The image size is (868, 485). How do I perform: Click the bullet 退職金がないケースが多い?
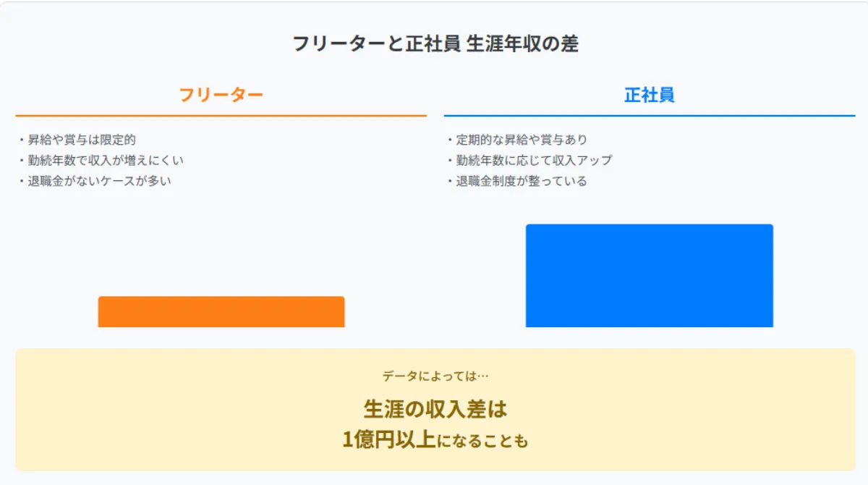tap(99, 181)
